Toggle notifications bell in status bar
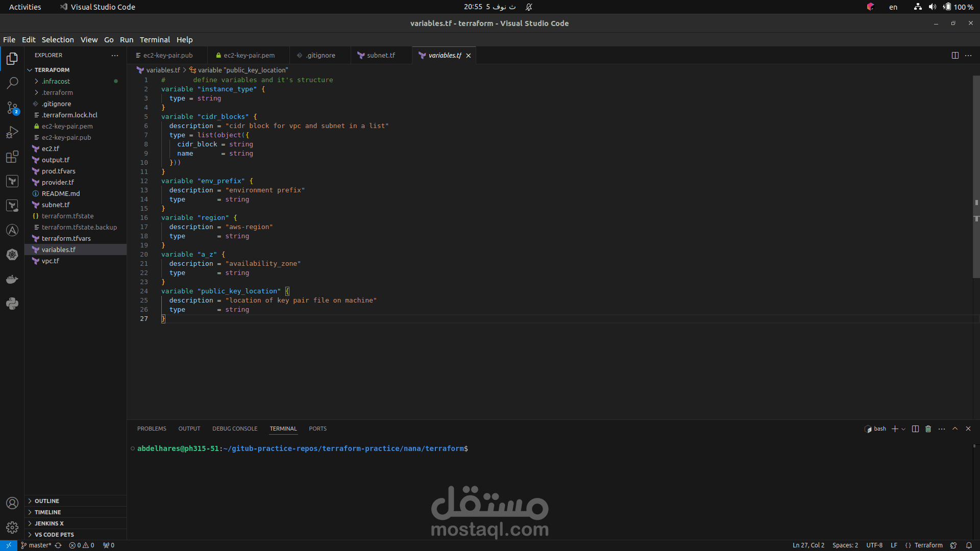The width and height of the screenshot is (980, 551). tap(968, 545)
